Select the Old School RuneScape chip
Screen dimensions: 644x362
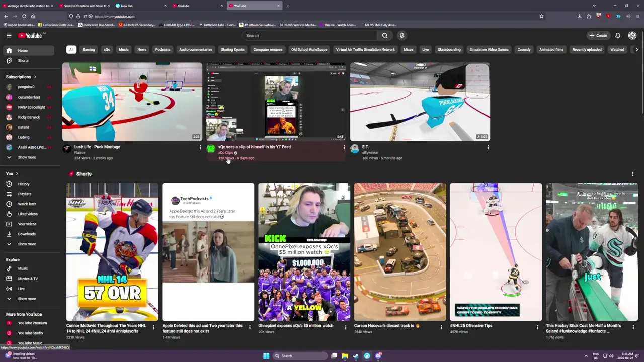(309, 50)
